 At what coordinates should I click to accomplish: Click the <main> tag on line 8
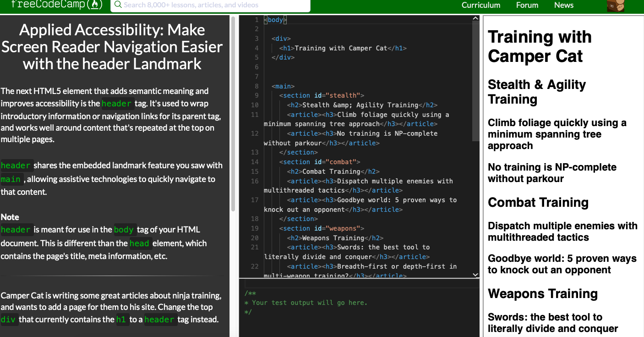point(283,86)
